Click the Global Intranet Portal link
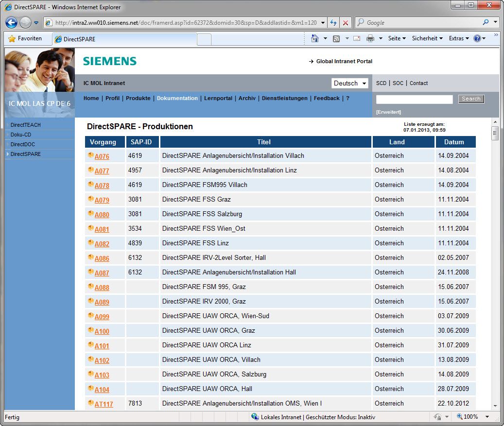 [344, 61]
